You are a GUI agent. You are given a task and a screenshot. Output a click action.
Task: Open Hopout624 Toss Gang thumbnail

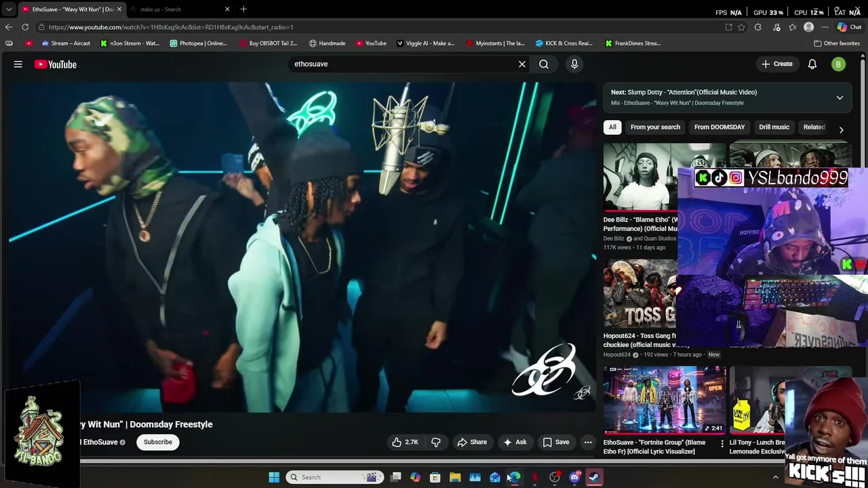640,293
